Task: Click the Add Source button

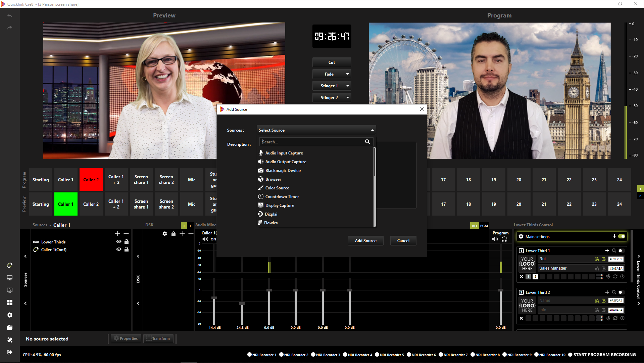Action: click(x=365, y=241)
